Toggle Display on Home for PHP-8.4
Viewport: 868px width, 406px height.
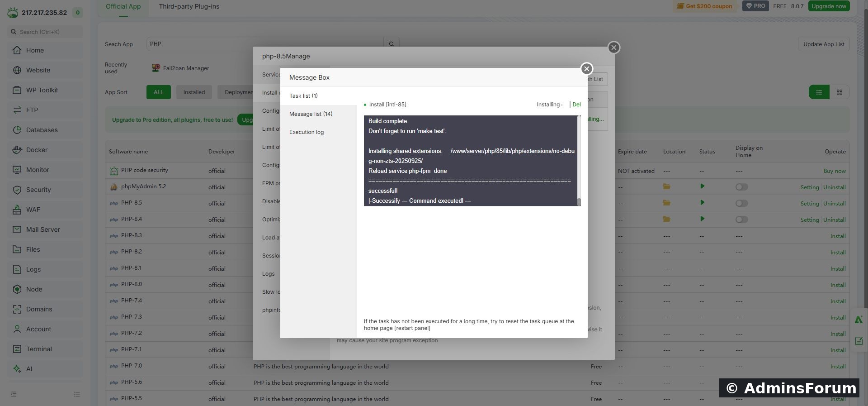click(741, 220)
